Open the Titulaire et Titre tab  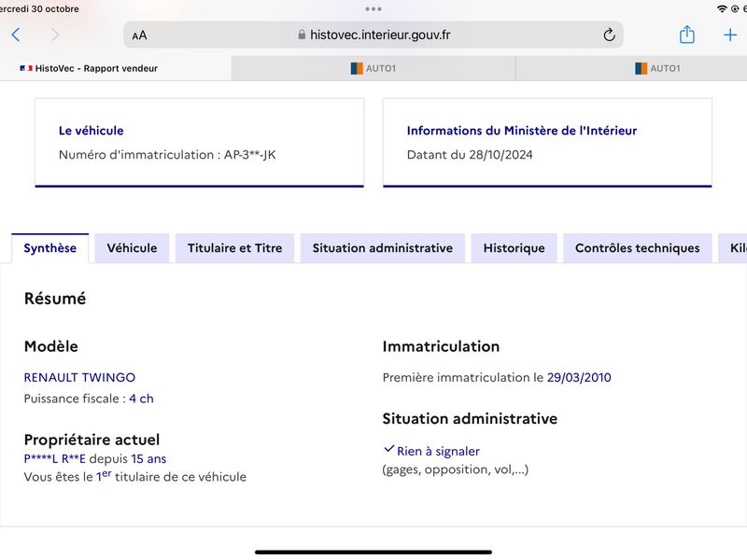(235, 248)
